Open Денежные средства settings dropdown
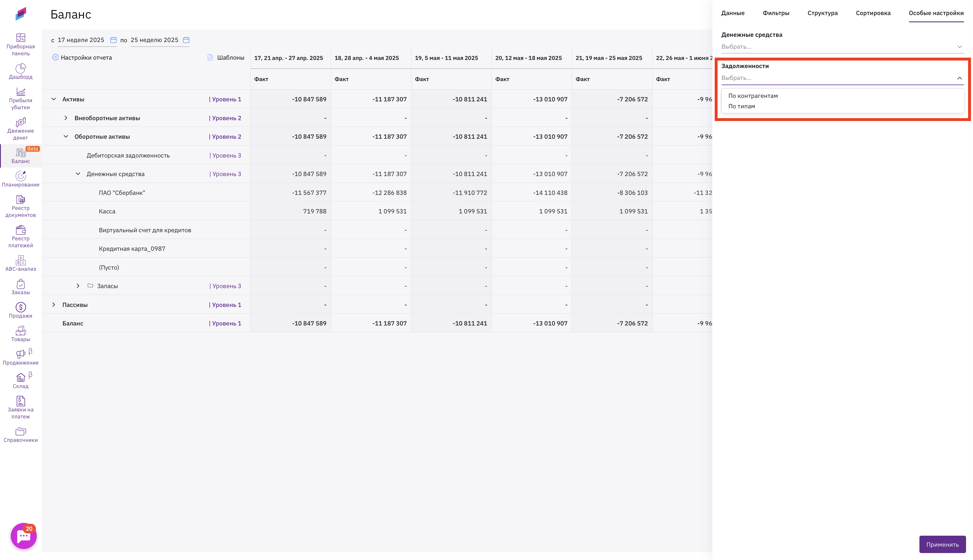Viewport: 973px width, 560px height. [842, 47]
